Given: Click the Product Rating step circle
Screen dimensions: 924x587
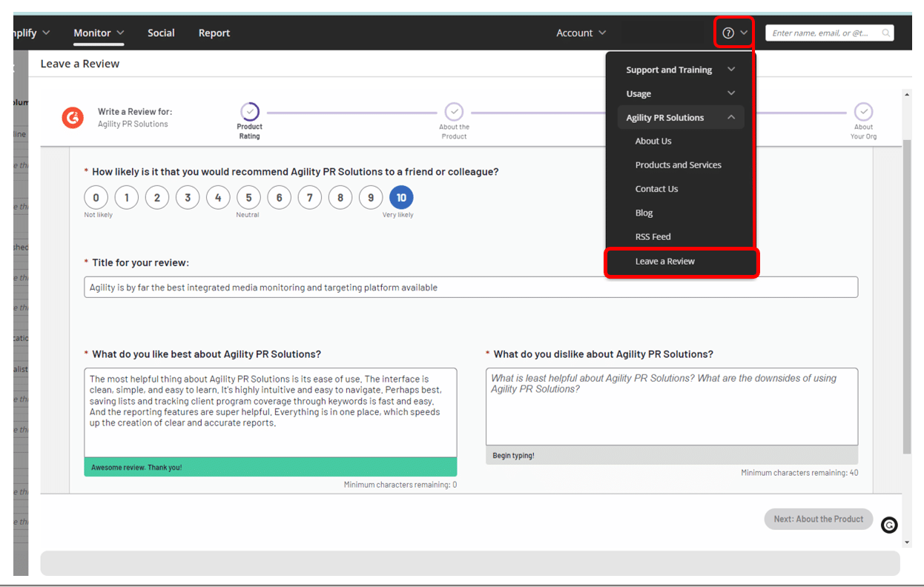Looking at the screenshot, I should (250, 112).
